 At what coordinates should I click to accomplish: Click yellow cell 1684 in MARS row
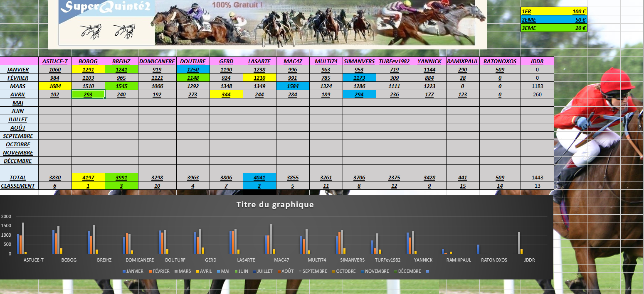click(x=55, y=86)
